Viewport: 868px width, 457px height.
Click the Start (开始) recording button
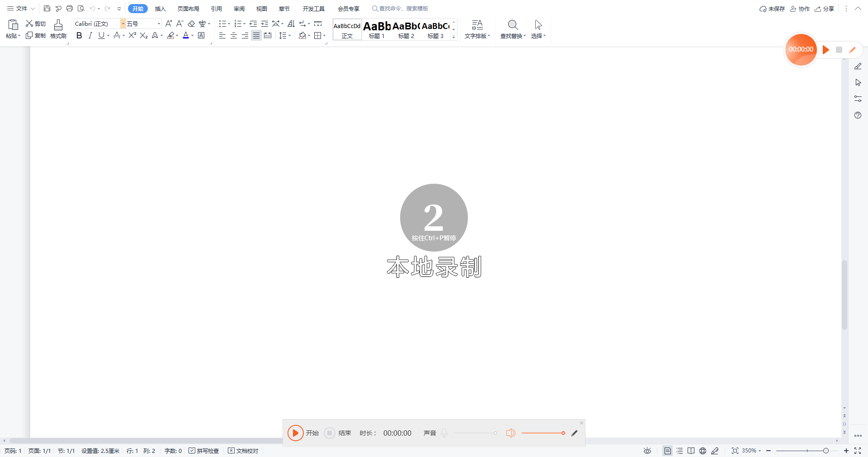tap(296, 433)
